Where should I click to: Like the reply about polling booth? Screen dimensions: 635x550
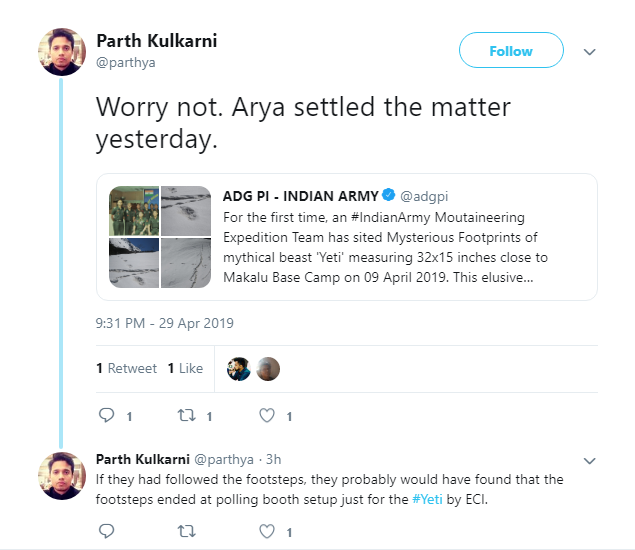[x=267, y=531]
